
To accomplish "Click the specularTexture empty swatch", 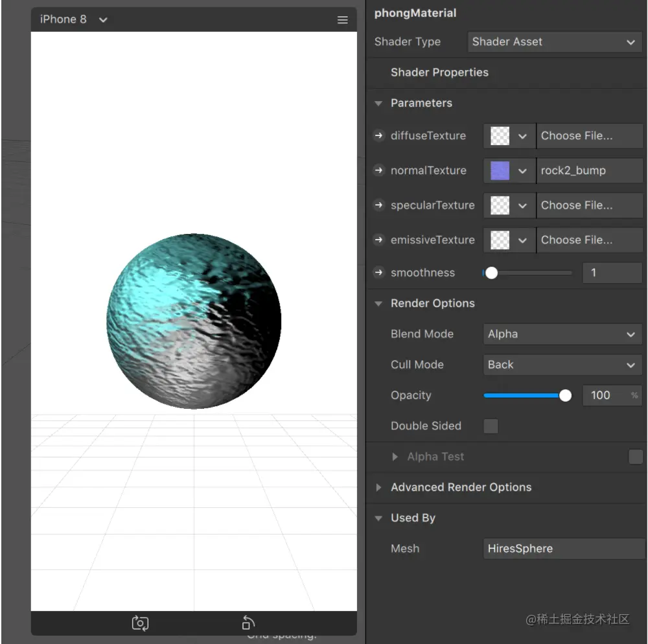I will tap(500, 205).
